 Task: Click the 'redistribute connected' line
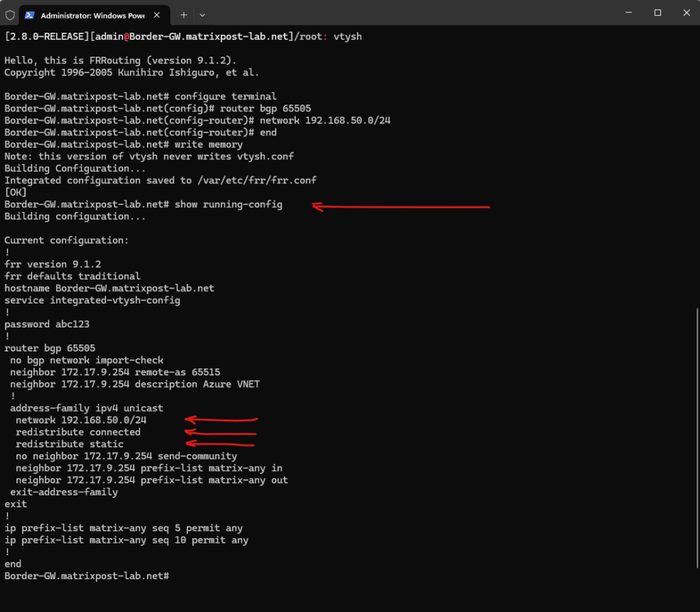tap(78, 432)
